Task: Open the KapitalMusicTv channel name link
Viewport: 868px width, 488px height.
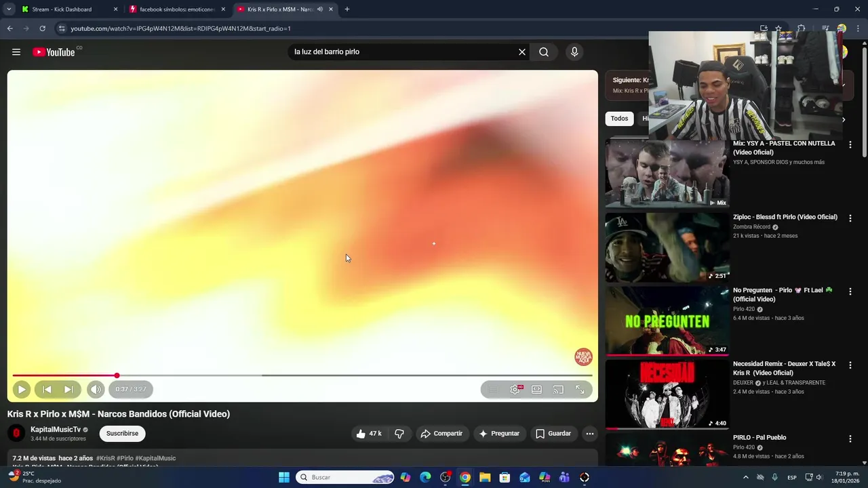Action: 56,430
